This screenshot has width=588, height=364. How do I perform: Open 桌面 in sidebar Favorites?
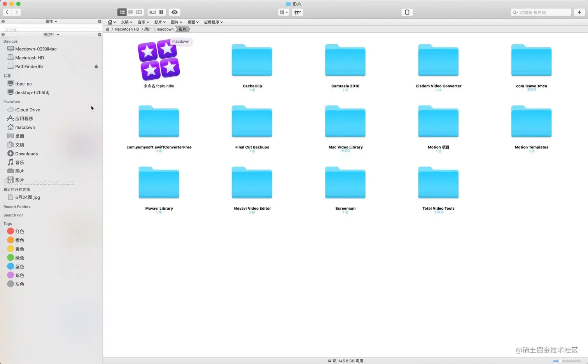coord(20,136)
